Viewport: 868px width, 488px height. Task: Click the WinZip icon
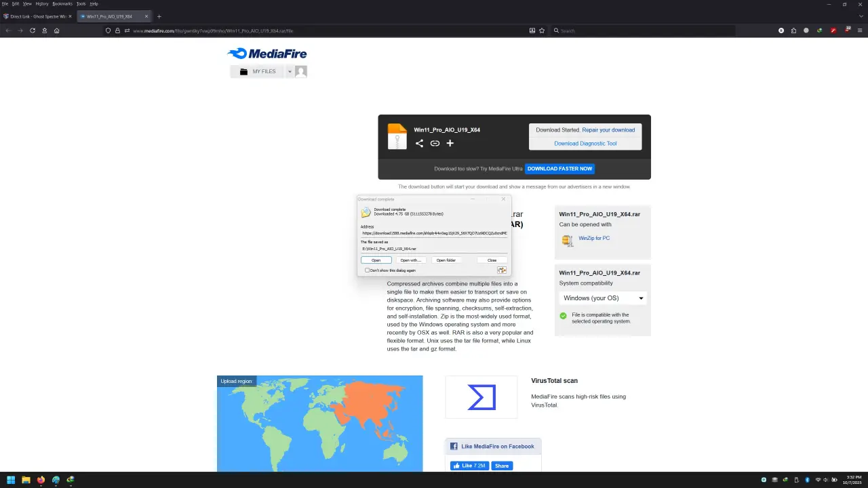[x=568, y=240]
